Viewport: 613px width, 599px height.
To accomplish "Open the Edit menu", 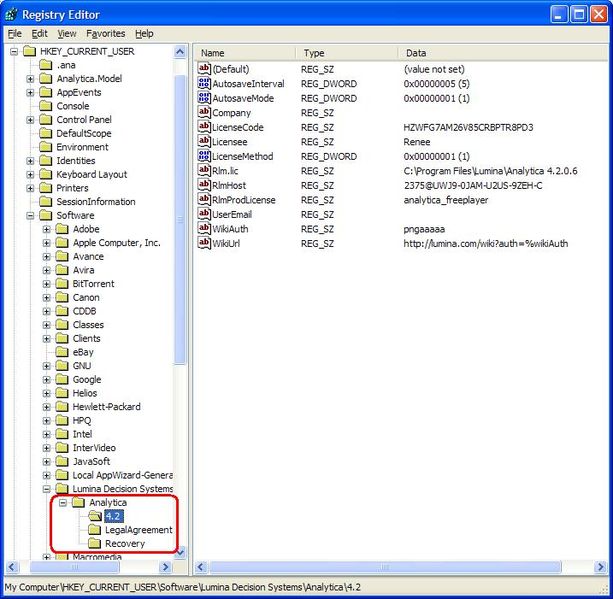I will click(x=39, y=34).
